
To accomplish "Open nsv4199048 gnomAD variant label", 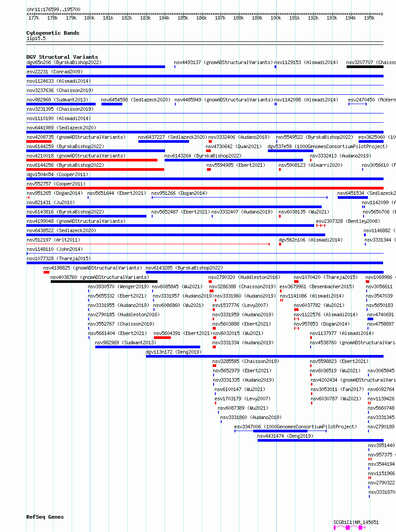I will click(76, 221).
